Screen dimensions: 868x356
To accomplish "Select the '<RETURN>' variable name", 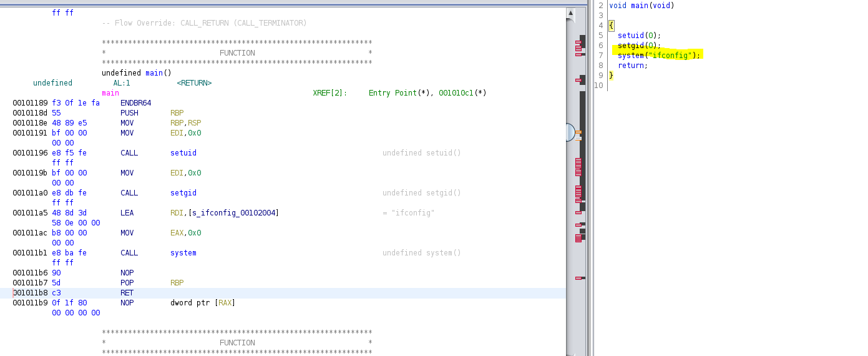I will pyautogui.click(x=194, y=83).
